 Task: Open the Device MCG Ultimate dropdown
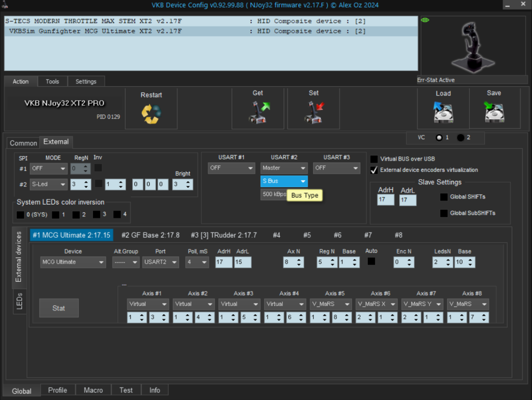pos(73,262)
